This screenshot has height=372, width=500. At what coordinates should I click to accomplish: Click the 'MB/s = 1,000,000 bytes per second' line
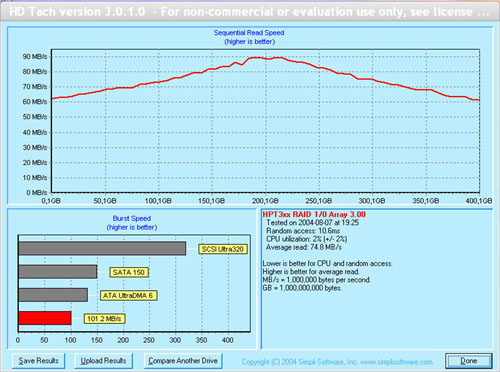click(x=317, y=280)
